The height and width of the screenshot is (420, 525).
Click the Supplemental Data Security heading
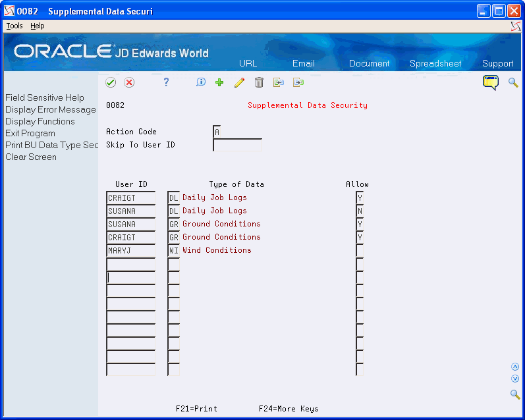click(x=308, y=105)
